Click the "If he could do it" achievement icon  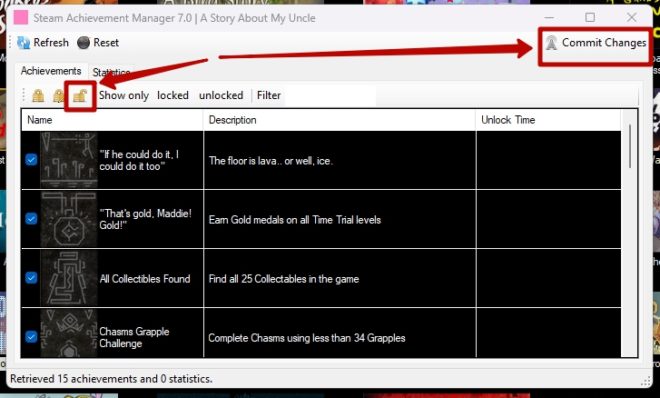[69, 160]
